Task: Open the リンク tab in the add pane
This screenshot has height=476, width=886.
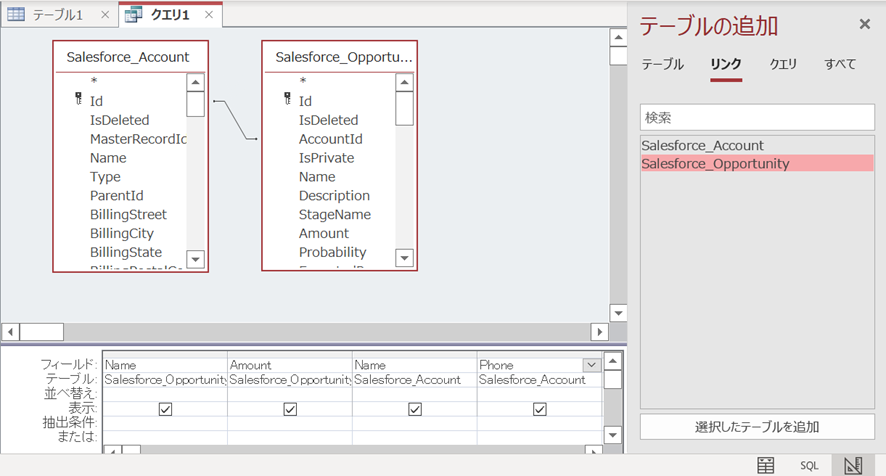Action: coord(726,64)
